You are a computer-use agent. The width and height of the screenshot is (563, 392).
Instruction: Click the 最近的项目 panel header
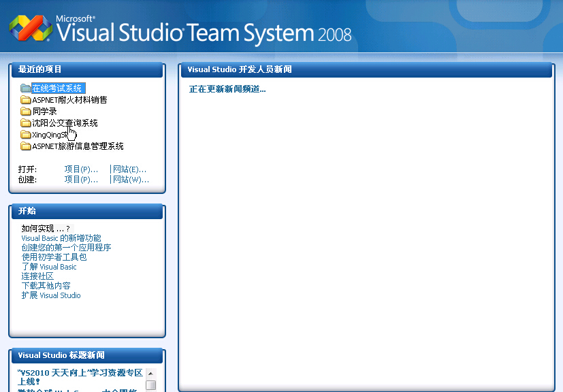coord(87,69)
